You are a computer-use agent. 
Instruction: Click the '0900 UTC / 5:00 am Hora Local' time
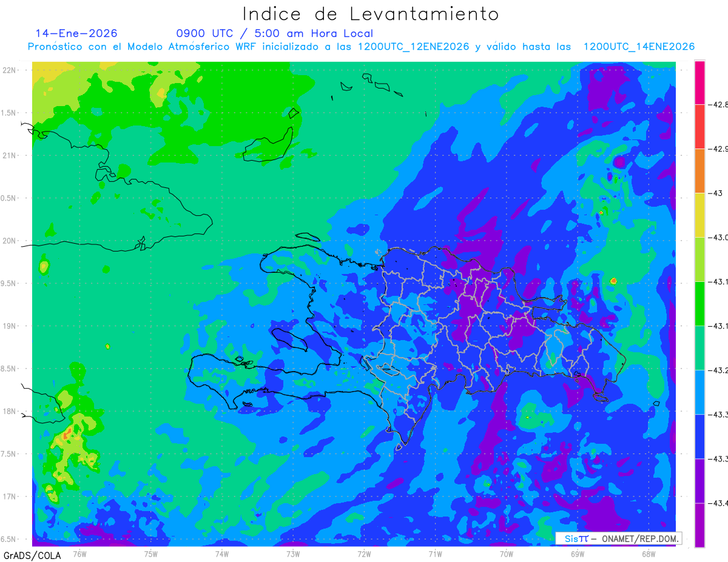point(275,33)
